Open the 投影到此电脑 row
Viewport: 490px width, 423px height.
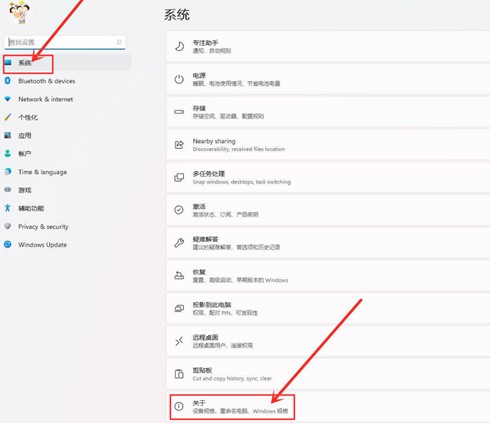328,308
